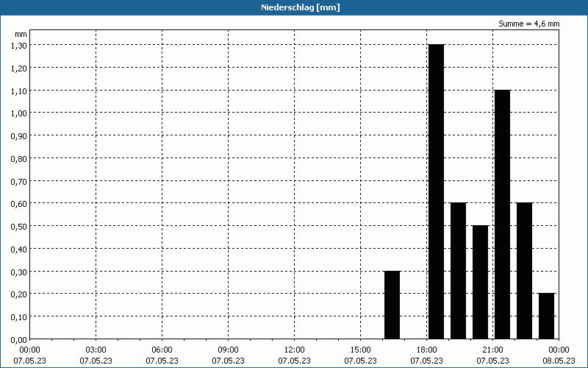Click the "06:00" x-axis time label
This screenshot has height=368, width=588.
click(x=162, y=350)
